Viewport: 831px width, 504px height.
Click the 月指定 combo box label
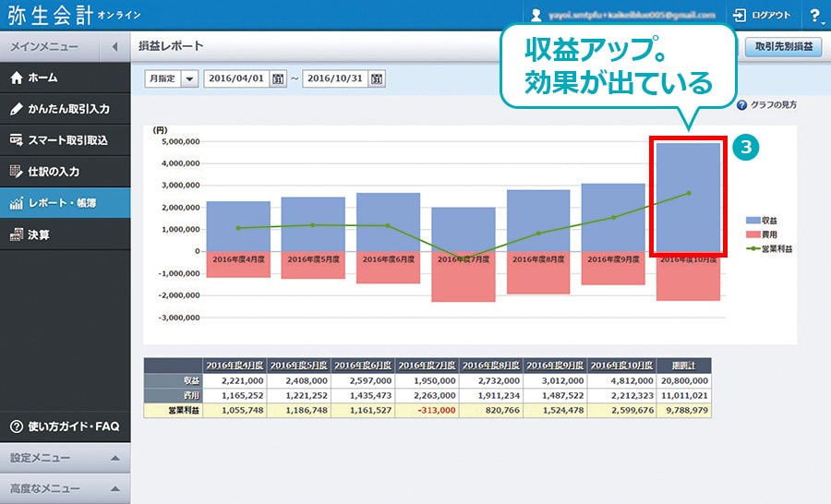point(163,79)
